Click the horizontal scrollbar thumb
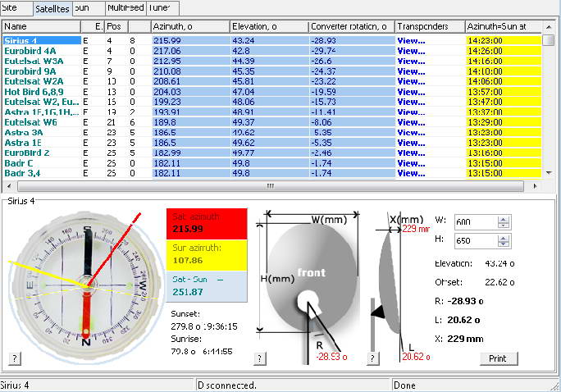This screenshot has width=561, height=392. point(271,186)
